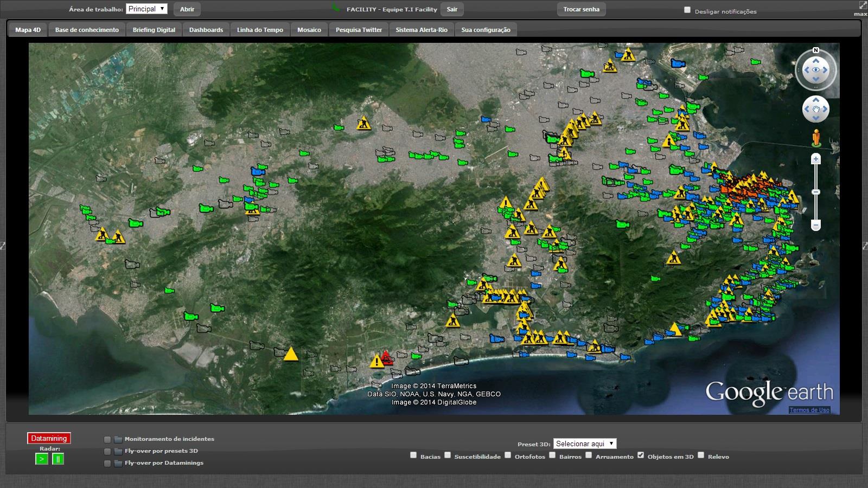Click the green phone icon beside FACILITY
The image size is (868, 488).
336,8
